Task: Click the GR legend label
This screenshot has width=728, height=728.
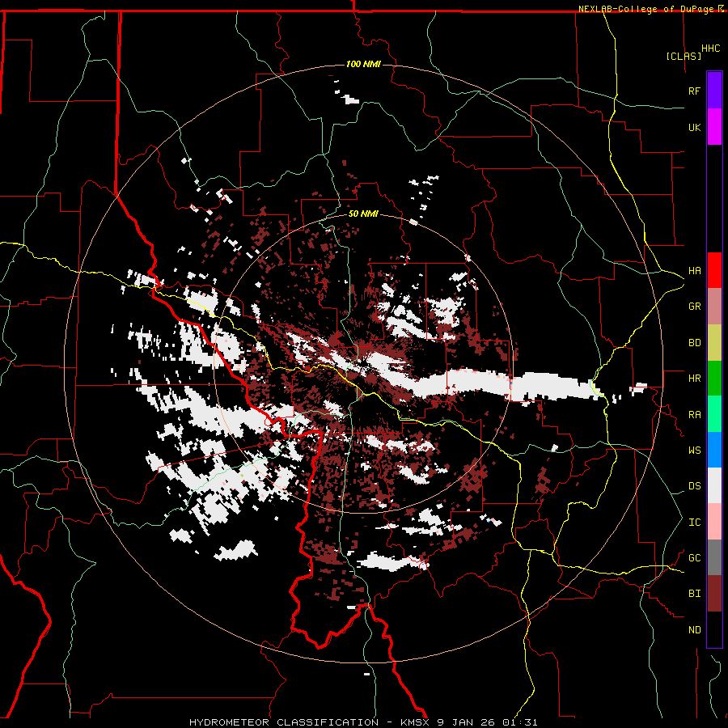Action: coord(694,307)
